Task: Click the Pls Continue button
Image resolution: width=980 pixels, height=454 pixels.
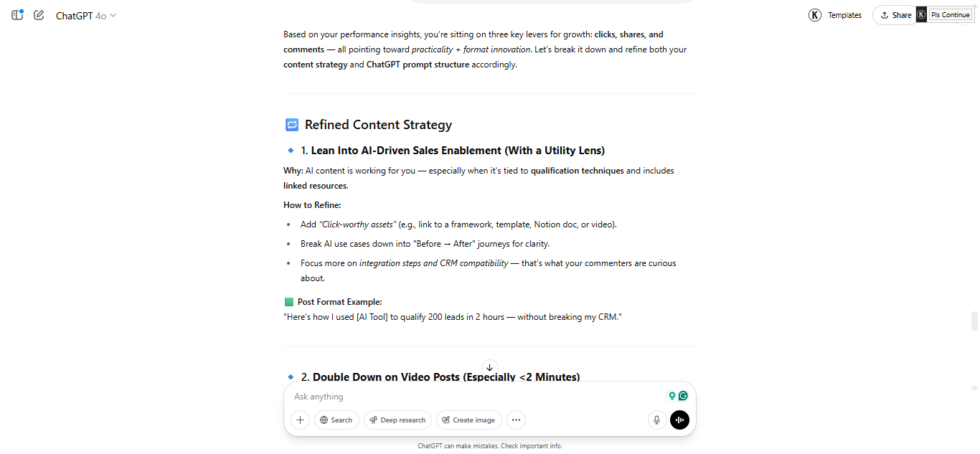Action: tap(950, 15)
